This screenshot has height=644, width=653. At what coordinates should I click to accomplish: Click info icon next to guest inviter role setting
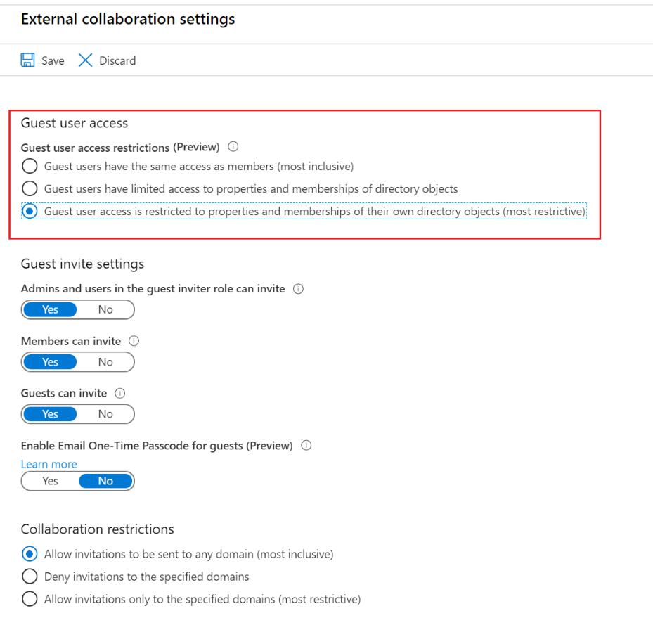pyautogui.click(x=298, y=289)
